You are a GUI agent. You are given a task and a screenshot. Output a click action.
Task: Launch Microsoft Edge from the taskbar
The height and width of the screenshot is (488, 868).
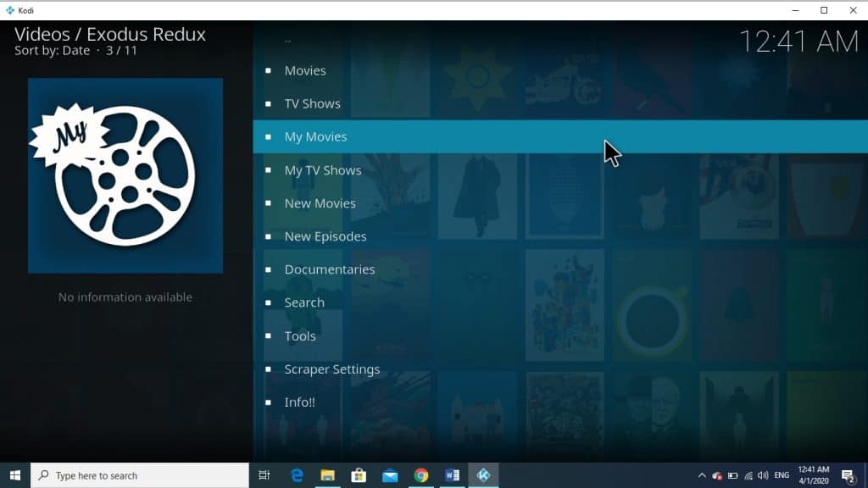[297, 475]
